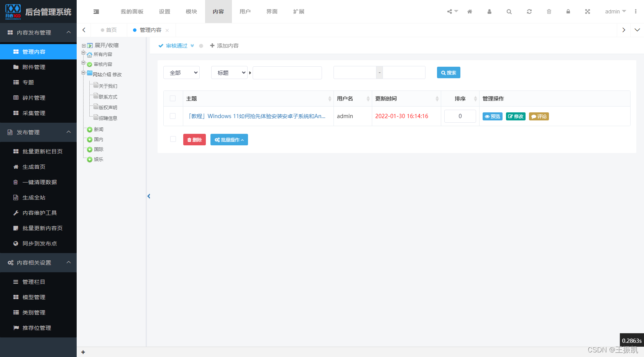
Task: Select 关于我们 in the category tree
Action: coord(108,86)
